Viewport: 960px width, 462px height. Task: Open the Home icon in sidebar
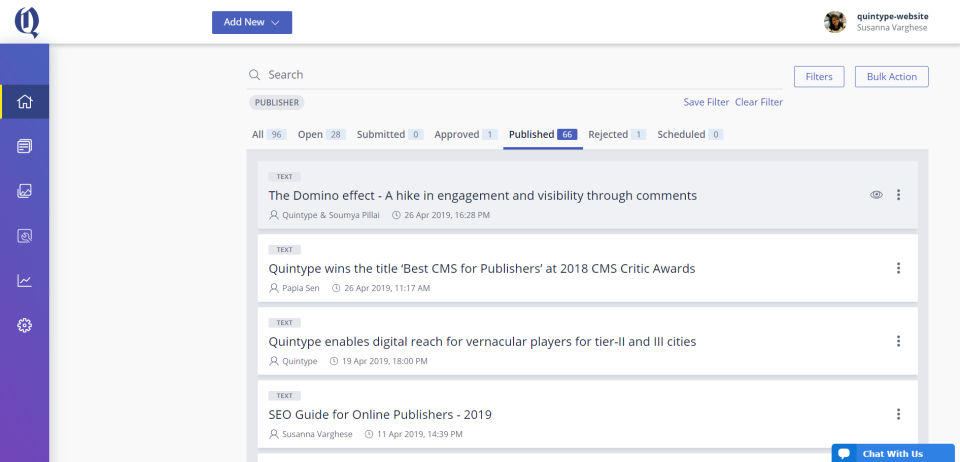[x=25, y=101]
